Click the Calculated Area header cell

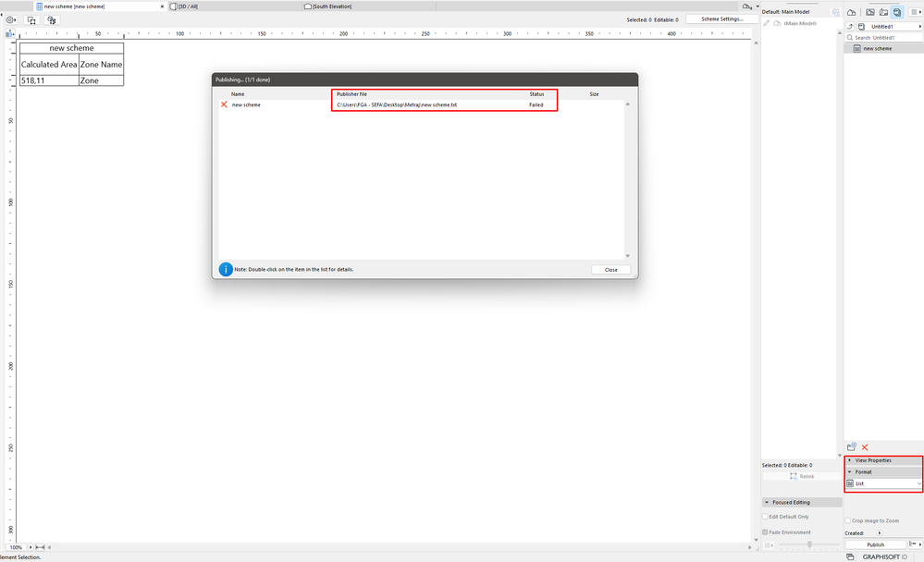click(49, 64)
